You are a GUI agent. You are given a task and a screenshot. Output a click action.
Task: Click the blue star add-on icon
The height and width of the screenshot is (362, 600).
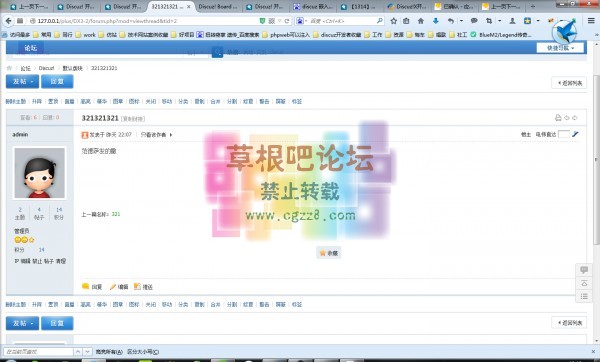click(x=527, y=21)
